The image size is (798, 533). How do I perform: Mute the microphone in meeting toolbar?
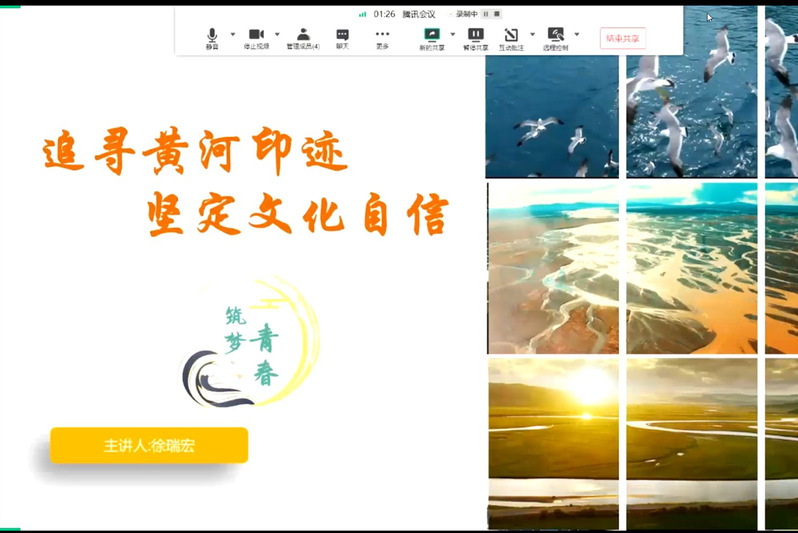pyautogui.click(x=212, y=37)
